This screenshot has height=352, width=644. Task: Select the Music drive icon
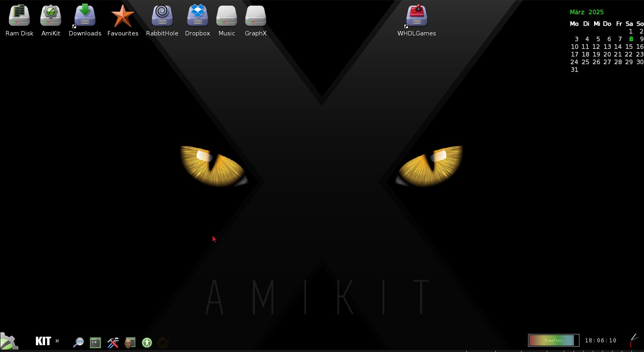tap(226, 16)
